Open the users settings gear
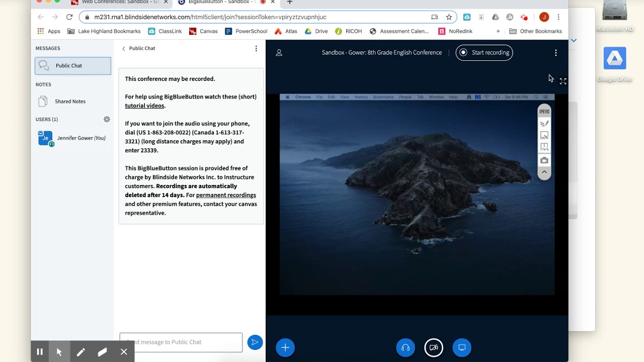The width and height of the screenshot is (644, 362). (x=107, y=119)
